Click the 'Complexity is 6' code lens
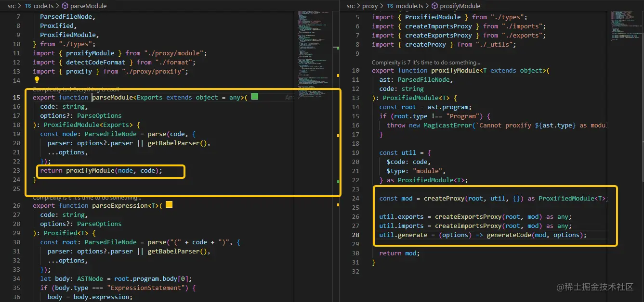The height and width of the screenshot is (302, 644). pos(87,198)
